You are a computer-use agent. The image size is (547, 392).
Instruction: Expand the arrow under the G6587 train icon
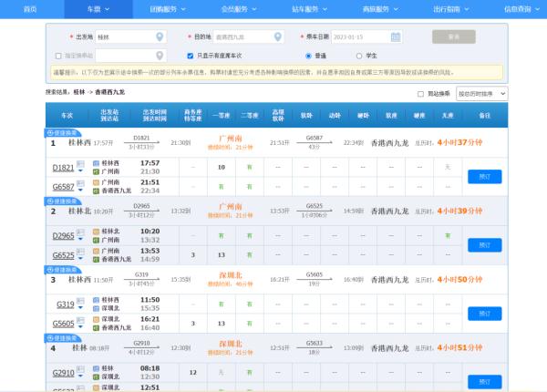pyautogui.click(x=80, y=190)
